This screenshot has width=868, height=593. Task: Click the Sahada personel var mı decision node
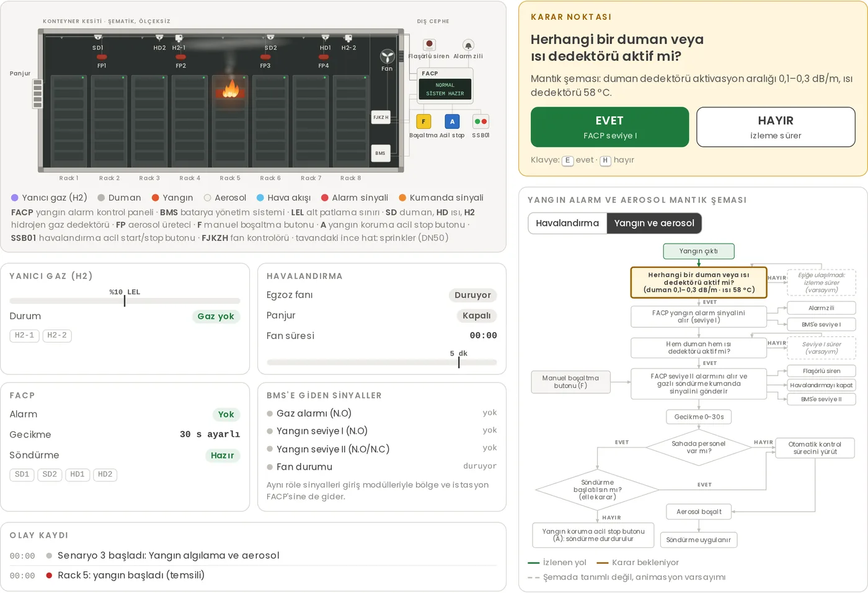click(x=699, y=447)
